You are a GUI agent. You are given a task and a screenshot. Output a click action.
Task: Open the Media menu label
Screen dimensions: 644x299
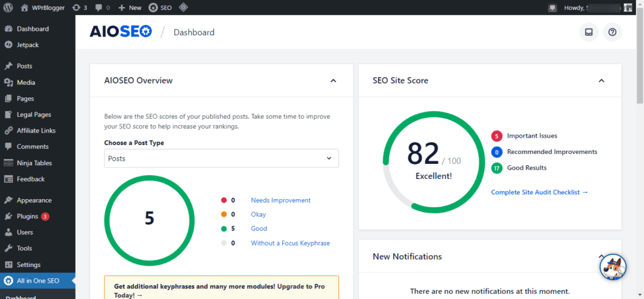click(x=26, y=82)
